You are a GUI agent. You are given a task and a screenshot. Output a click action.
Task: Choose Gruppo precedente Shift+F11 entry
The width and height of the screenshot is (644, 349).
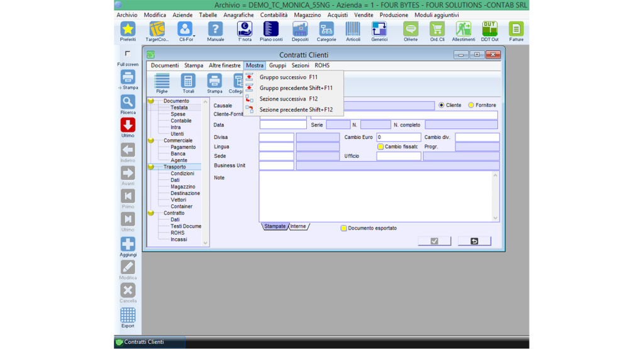pyautogui.click(x=294, y=88)
